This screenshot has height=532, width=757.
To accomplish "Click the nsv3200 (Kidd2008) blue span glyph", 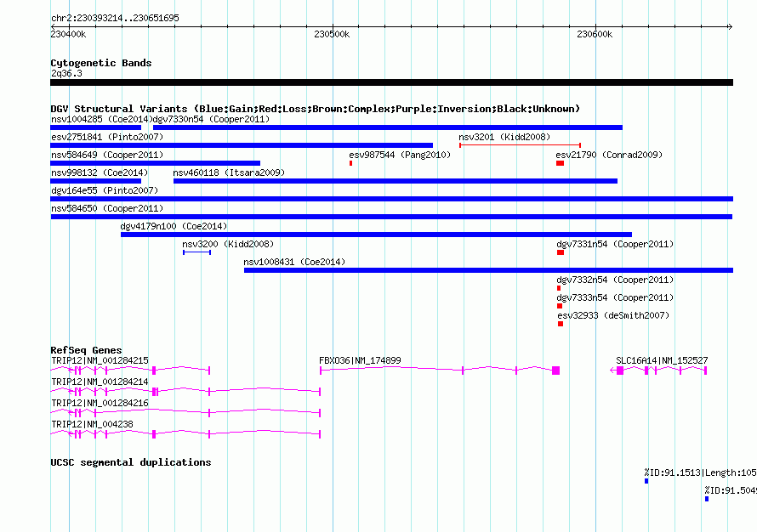I will pyautogui.click(x=197, y=252).
